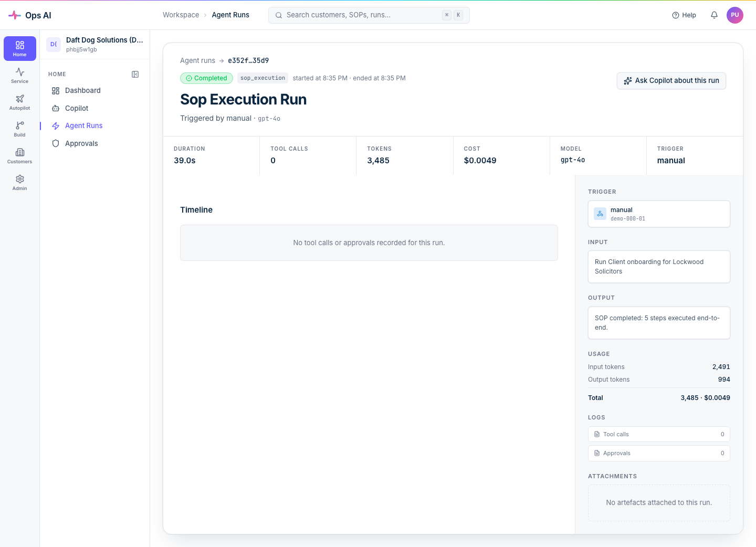This screenshot has width=756, height=547.
Task: Navigate to Workspace breadcrumb
Action: (x=181, y=15)
